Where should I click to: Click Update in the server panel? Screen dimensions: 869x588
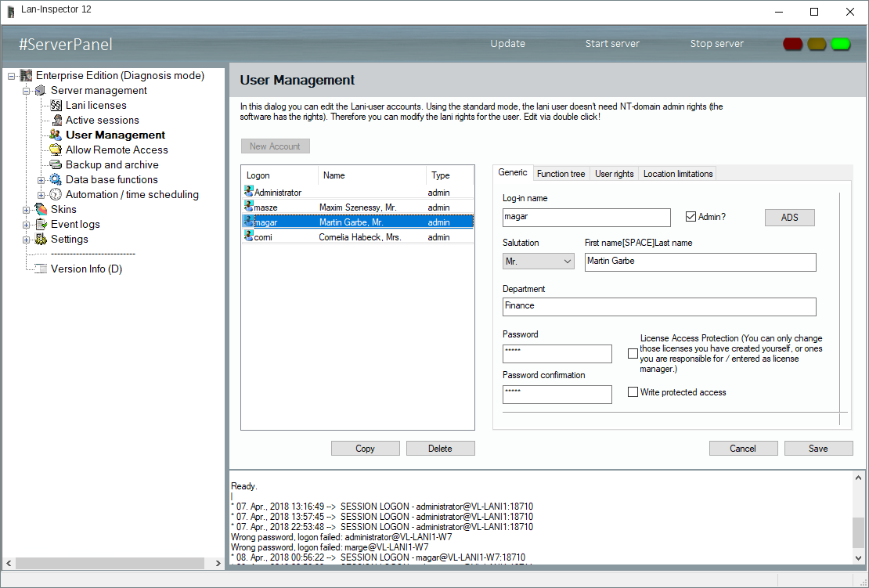coord(507,43)
